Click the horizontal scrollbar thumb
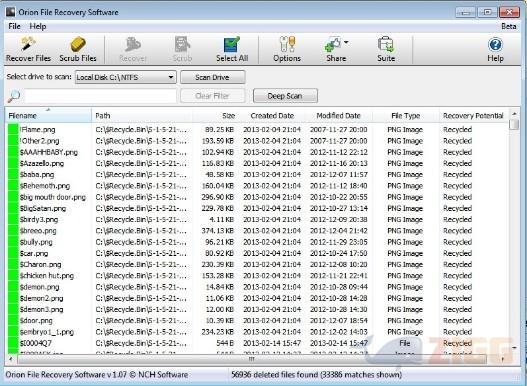 [x=251, y=359]
